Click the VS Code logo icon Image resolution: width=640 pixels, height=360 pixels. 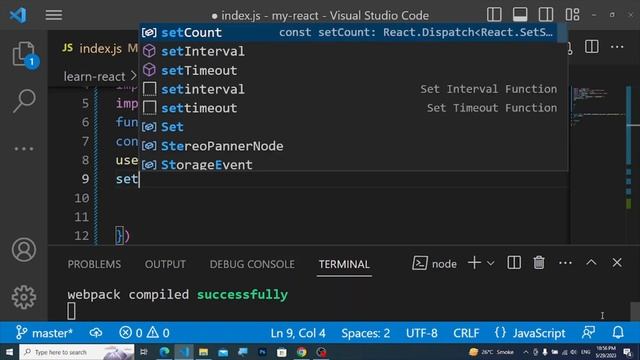pos(18,15)
